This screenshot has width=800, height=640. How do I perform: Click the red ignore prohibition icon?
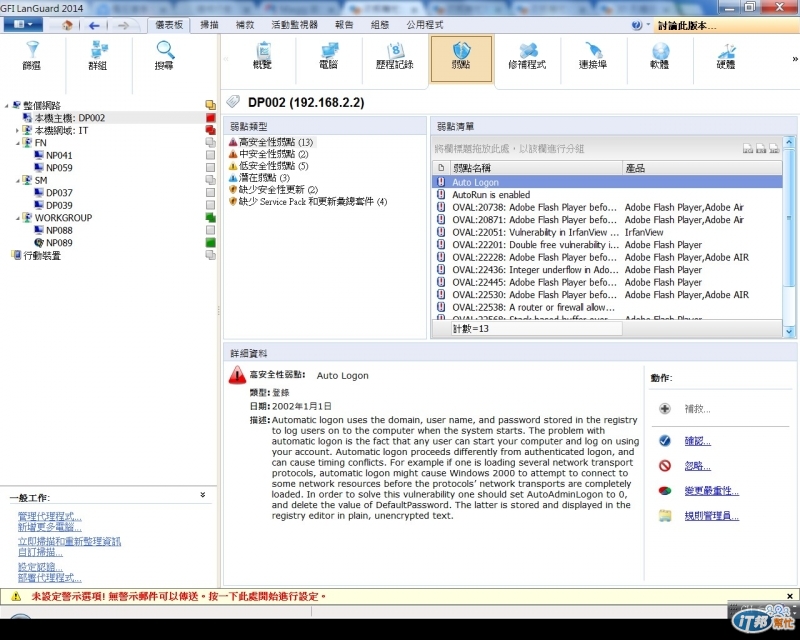pos(665,465)
